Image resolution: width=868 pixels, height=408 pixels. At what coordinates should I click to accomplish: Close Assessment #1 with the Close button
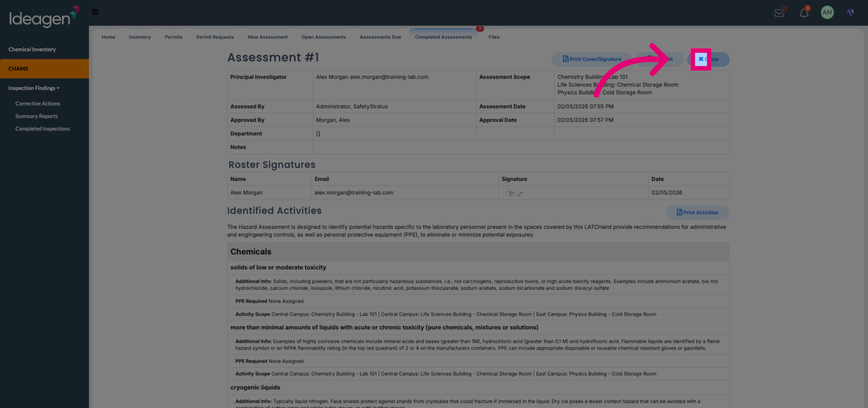[x=708, y=59]
